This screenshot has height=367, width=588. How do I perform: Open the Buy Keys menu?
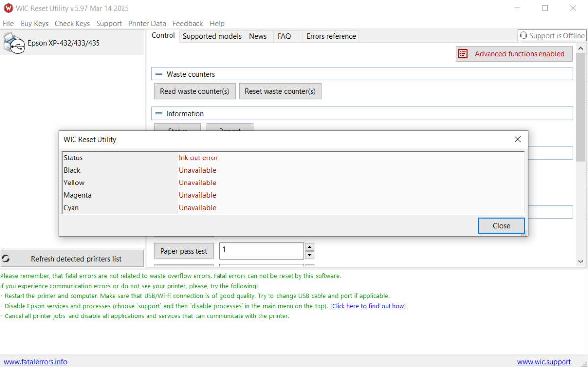point(34,23)
